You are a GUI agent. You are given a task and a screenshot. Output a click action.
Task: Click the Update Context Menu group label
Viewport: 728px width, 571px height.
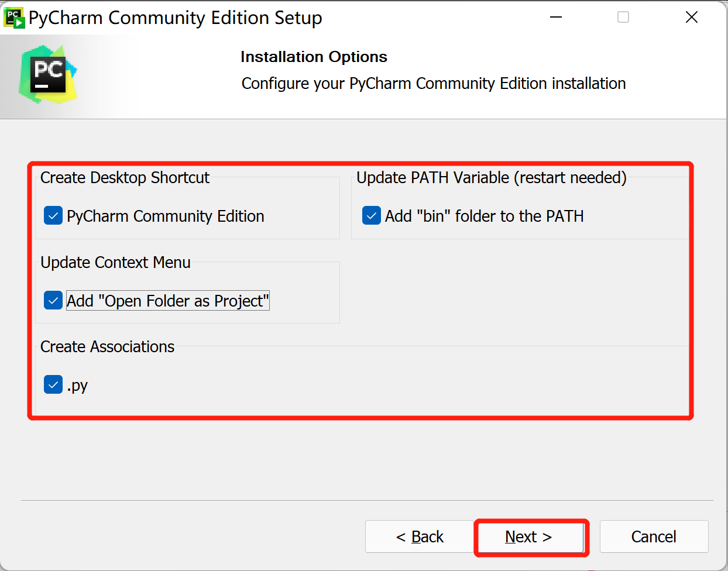pos(115,262)
